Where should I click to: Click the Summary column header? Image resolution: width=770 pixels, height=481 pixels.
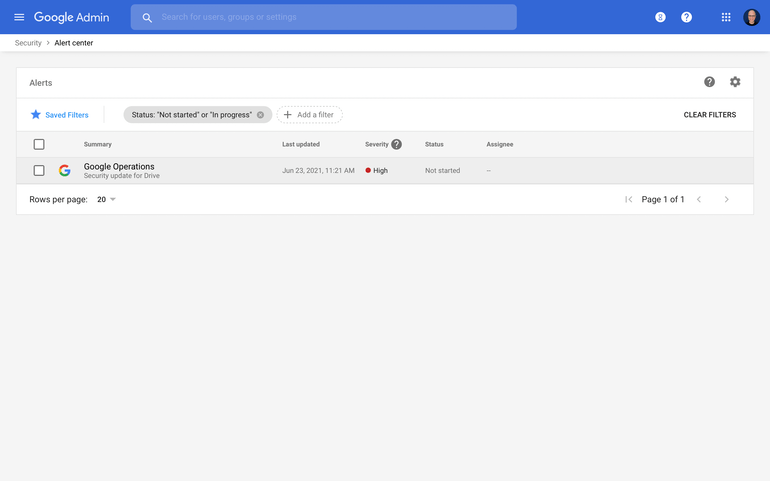click(x=98, y=144)
